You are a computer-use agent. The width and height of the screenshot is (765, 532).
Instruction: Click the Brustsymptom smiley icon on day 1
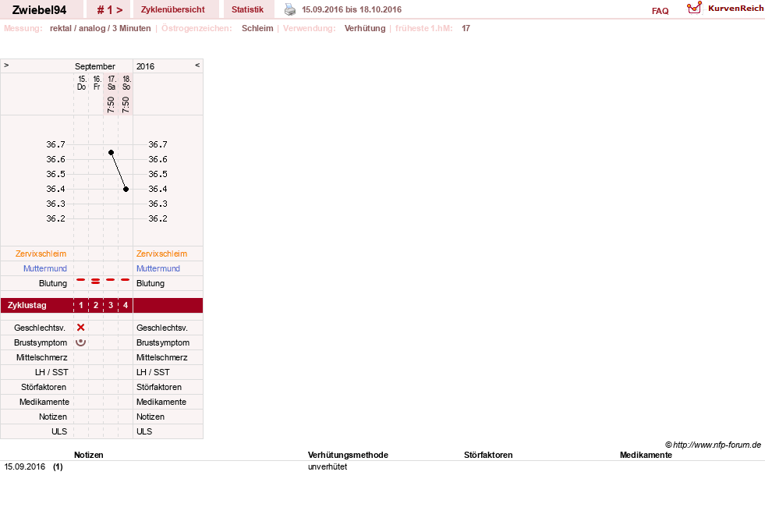(x=81, y=342)
